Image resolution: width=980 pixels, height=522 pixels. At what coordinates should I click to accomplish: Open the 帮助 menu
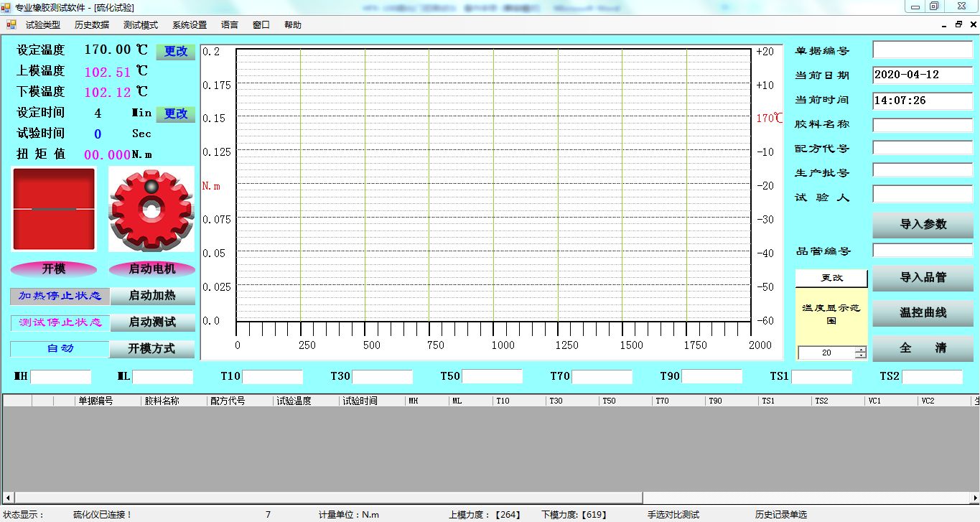[x=293, y=24]
